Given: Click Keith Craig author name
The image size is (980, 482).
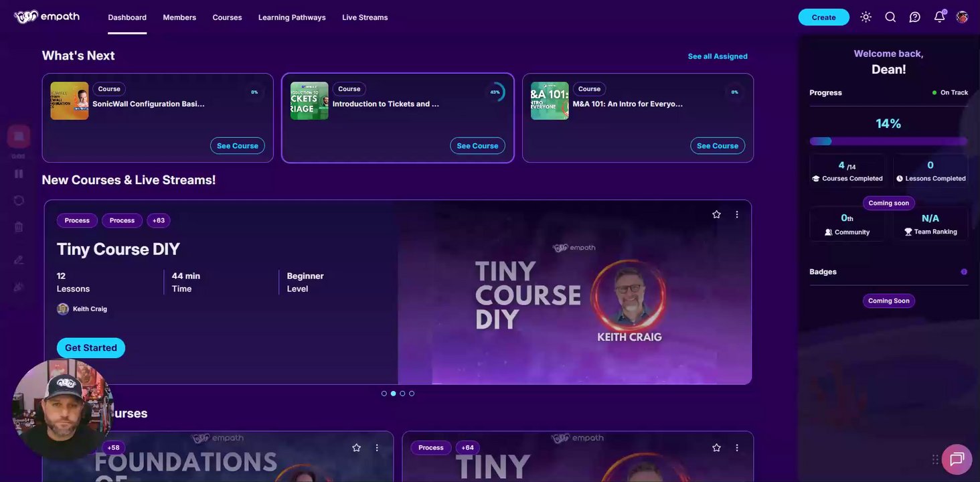Looking at the screenshot, I should pyautogui.click(x=90, y=309).
